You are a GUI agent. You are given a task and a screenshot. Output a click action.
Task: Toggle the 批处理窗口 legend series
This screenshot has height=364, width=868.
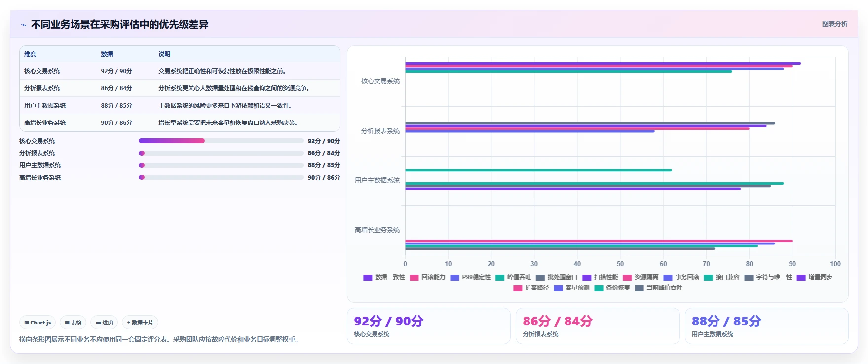click(557, 277)
